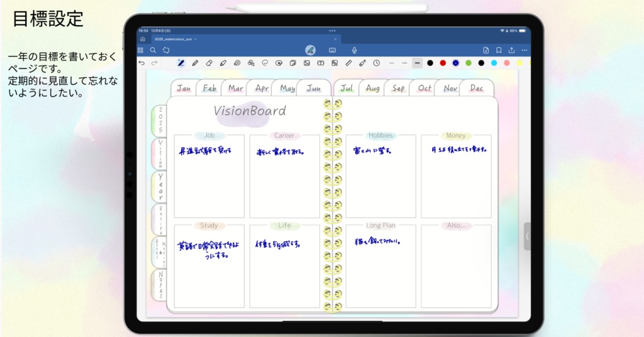Jump to the Jan month tab
Image resolution: width=644 pixels, height=337 pixels.
point(184,88)
